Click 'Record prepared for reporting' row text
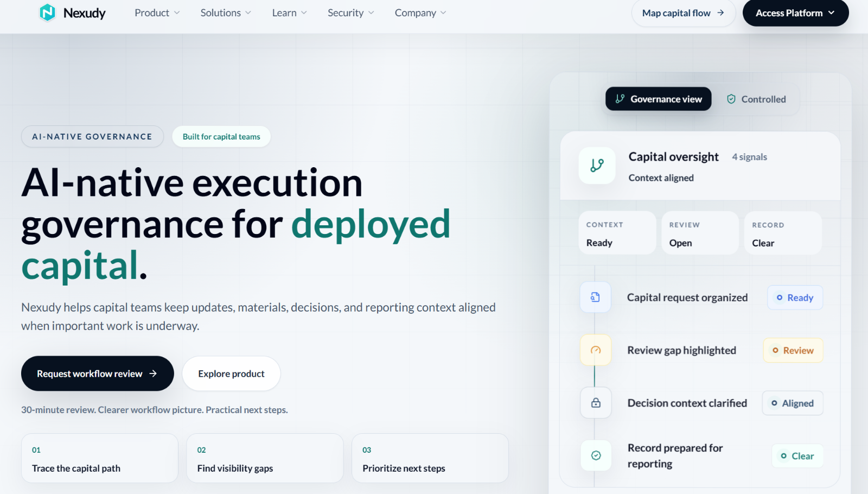The image size is (868, 494). point(675,455)
